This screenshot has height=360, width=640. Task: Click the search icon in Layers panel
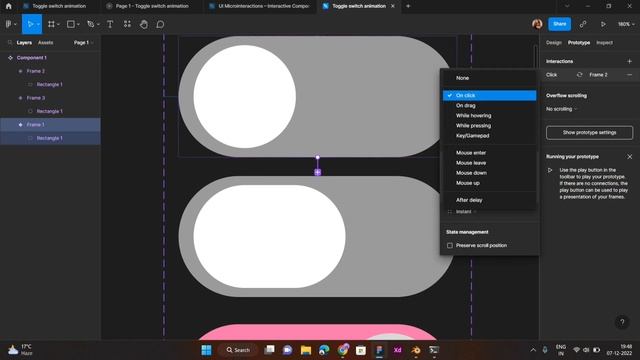pyautogui.click(x=10, y=42)
